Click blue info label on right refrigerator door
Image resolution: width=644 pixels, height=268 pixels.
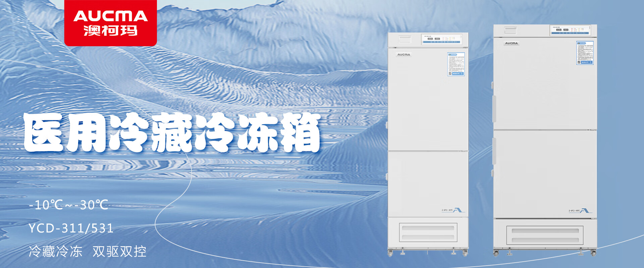pos(585,53)
